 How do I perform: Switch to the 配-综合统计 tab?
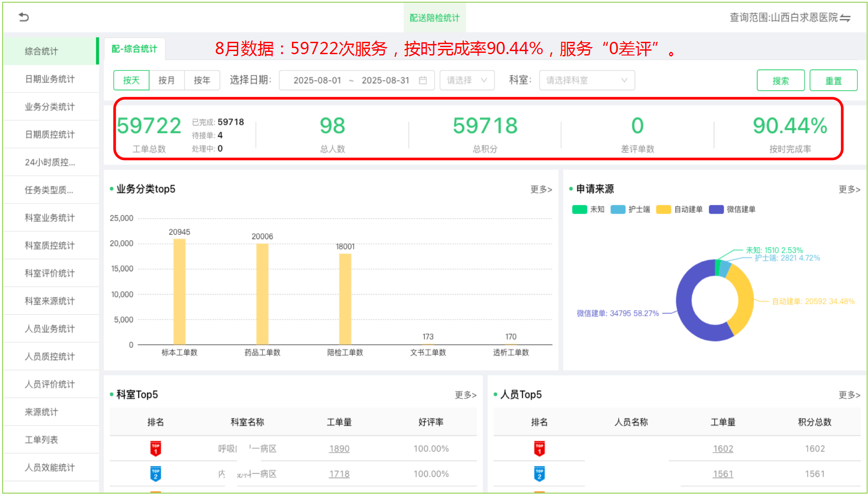coord(134,49)
